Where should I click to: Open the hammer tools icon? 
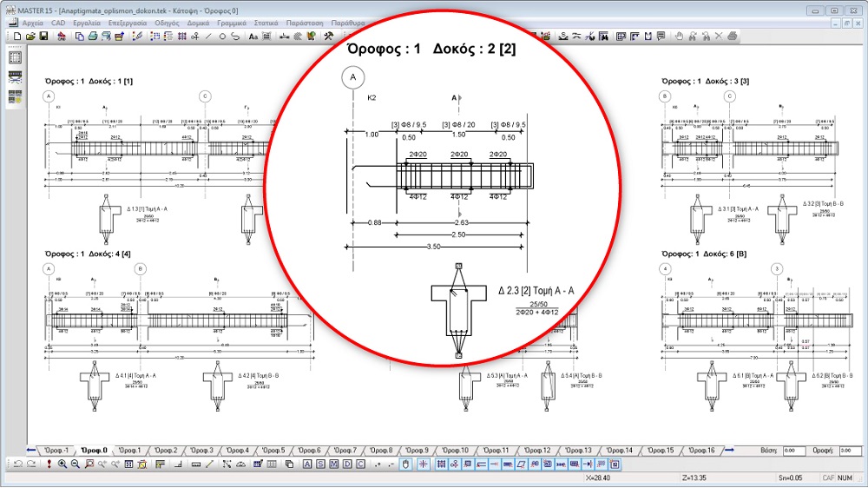point(328,36)
